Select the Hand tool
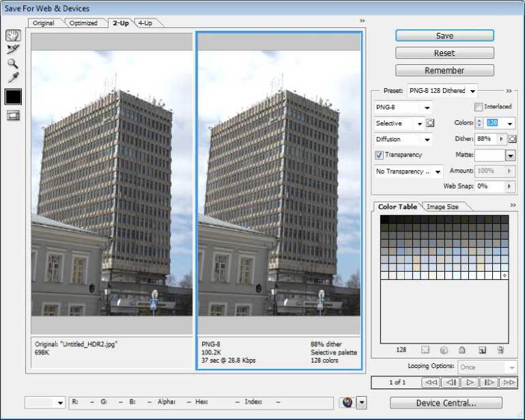Viewport: 525px width, 420px height. click(x=13, y=36)
